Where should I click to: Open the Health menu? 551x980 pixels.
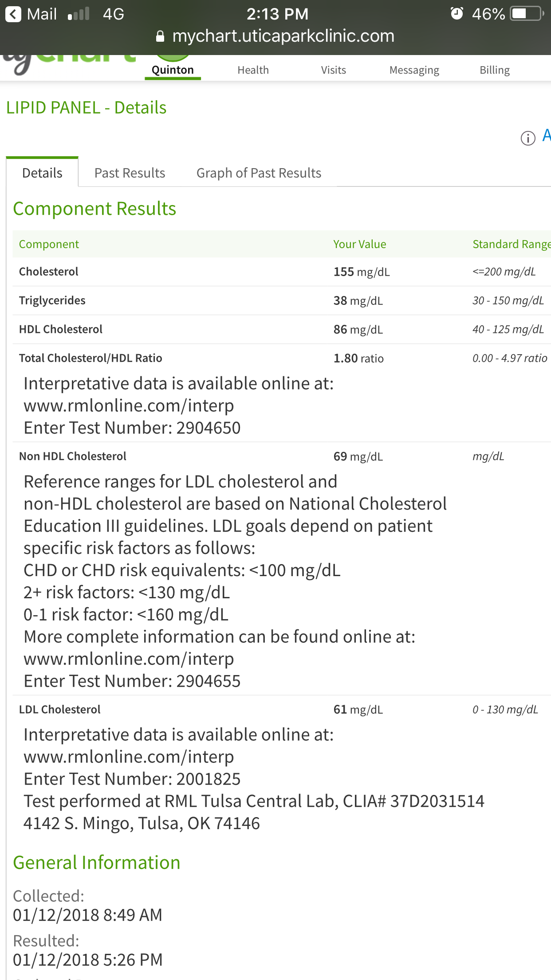tap(253, 70)
